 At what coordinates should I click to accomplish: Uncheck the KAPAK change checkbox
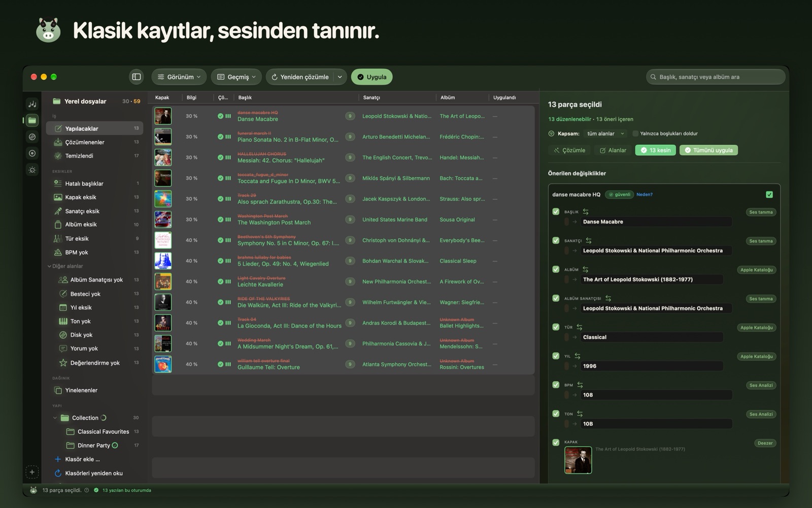click(x=556, y=442)
